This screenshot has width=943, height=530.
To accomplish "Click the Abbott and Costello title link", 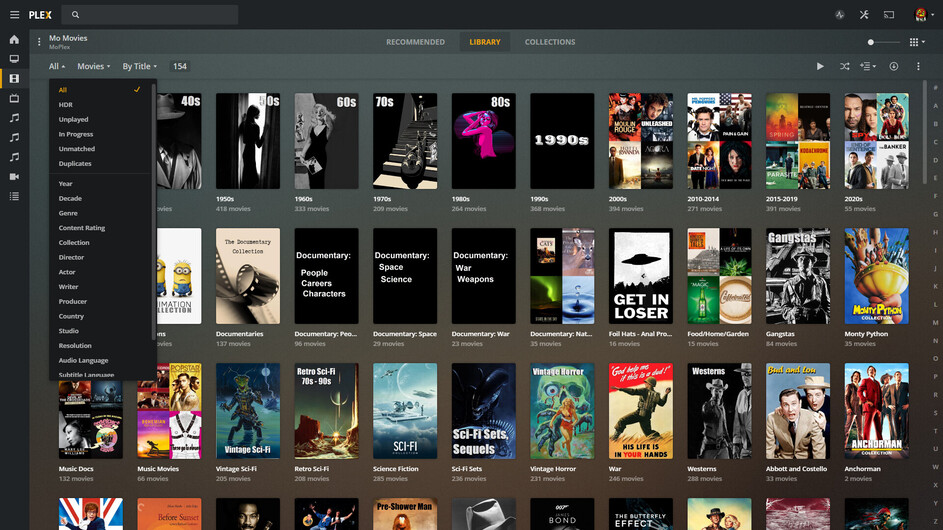I will [796, 469].
